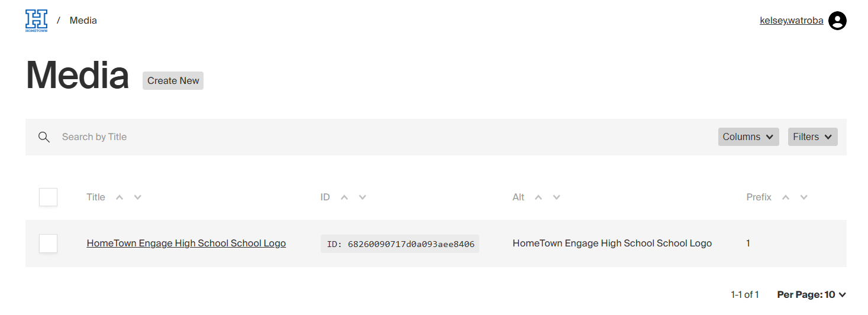868x315 pixels.
Task: Sort Prefix column descending
Action: click(804, 197)
